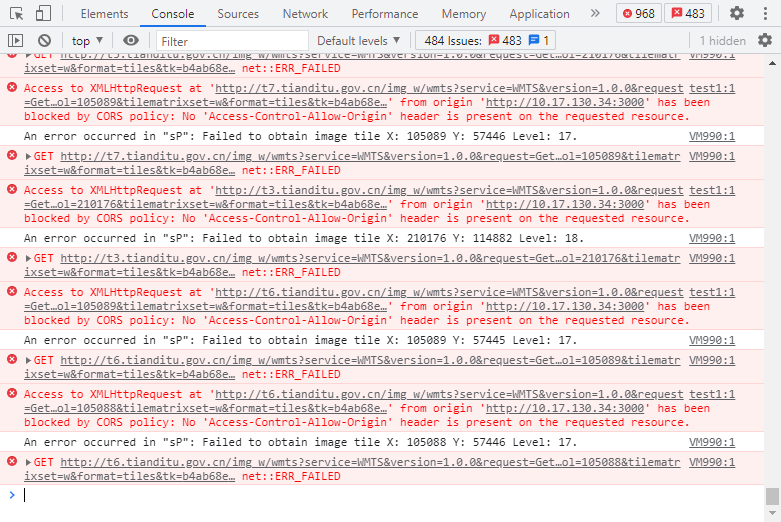Screen dimensions: 781x522
Task: Expand the GET t6 ol=105088 error entry
Action: 28,463
